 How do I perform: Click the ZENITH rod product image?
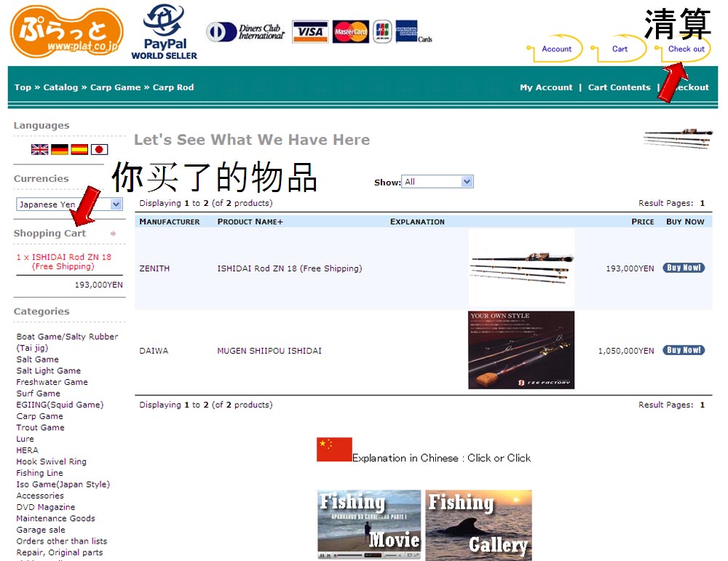521,268
